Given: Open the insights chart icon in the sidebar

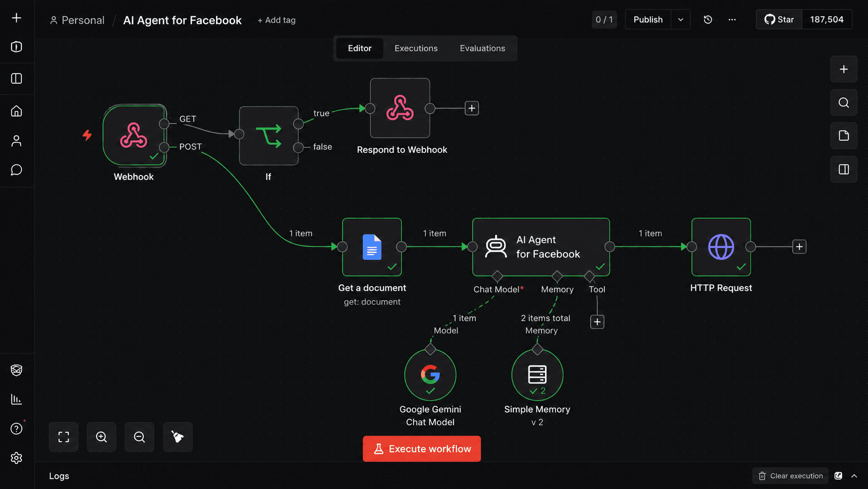Looking at the screenshot, I should (x=17, y=399).
